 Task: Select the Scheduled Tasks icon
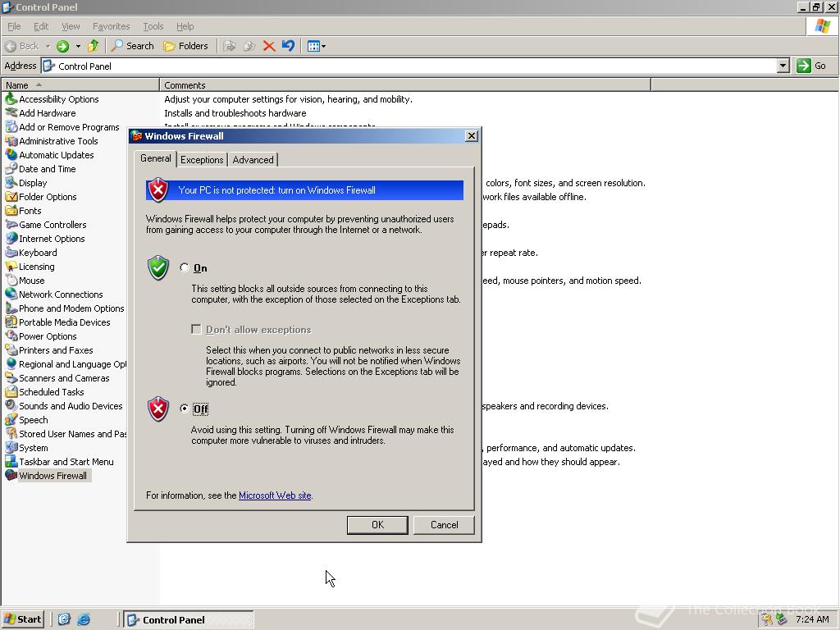click(11, 391)
